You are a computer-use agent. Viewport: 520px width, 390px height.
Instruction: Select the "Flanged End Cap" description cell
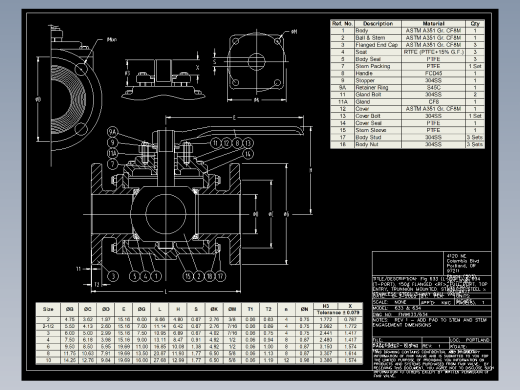coord(377,45)
